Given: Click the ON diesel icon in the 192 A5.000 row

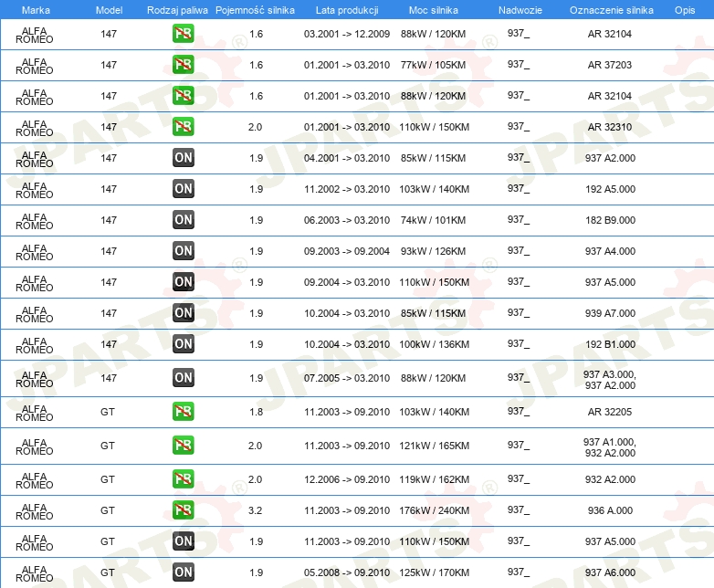Looking at the screenshot, I should 183,189.
